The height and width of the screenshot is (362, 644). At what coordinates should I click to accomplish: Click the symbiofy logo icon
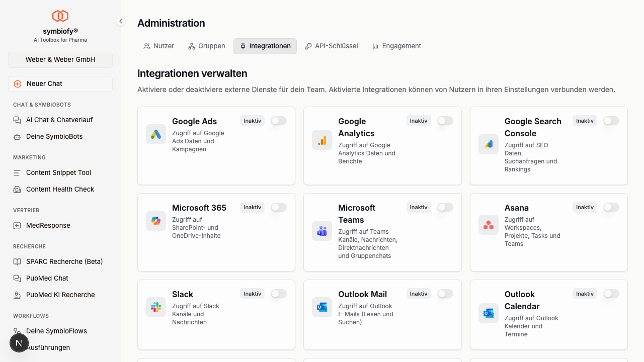click(60, 16)
